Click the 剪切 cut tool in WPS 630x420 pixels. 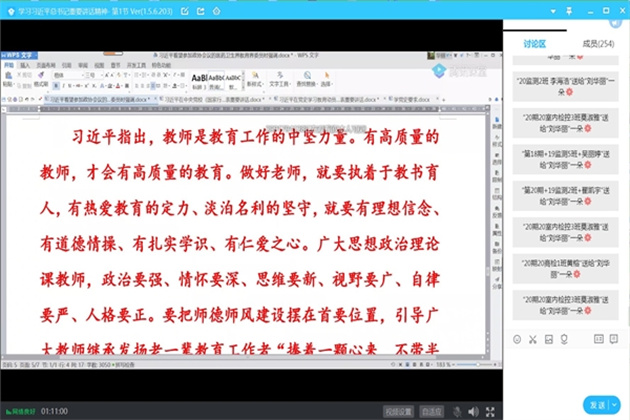coord(25,75)
